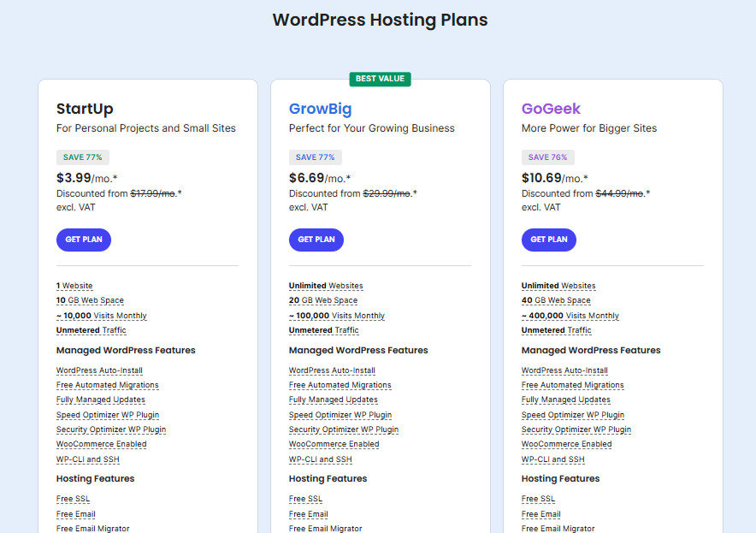Click 'More Power for Bigger Sites' subtitle
The width and height of the screenshot is (756, 533).
tap(589, 128)
